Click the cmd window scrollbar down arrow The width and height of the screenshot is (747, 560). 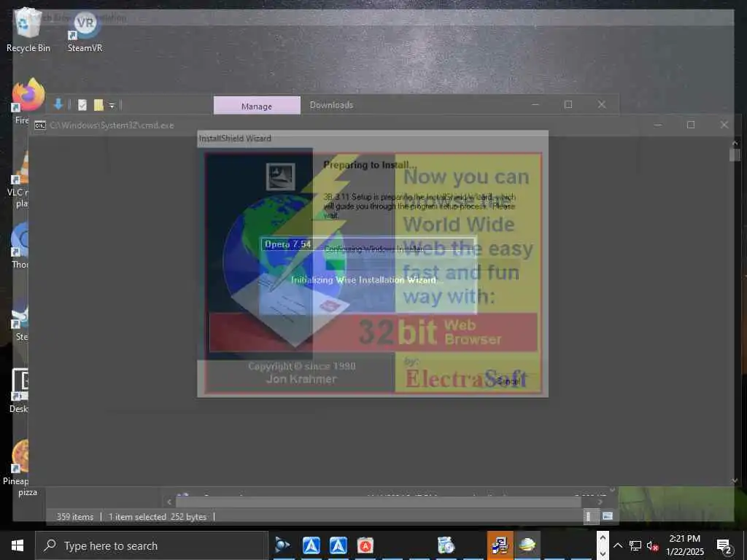[x=735, y=481]
